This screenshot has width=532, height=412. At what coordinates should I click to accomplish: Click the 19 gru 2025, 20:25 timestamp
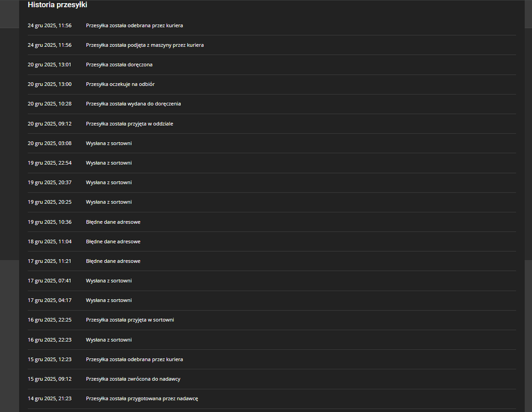[x=50, y=202]
